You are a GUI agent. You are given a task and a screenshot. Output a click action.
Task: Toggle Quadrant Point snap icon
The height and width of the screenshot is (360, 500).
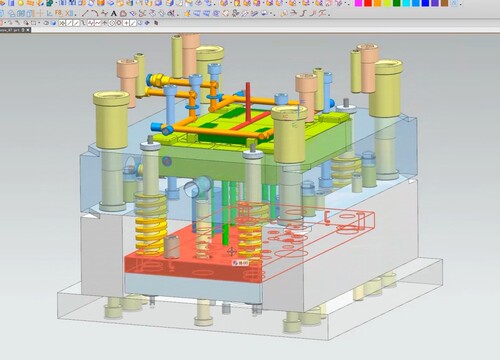click(119, 23)
